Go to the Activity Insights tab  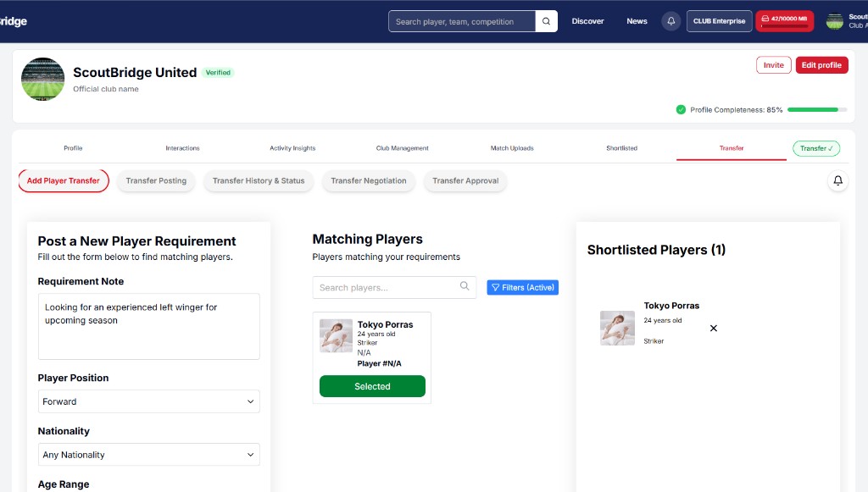[x=292, y=148]
